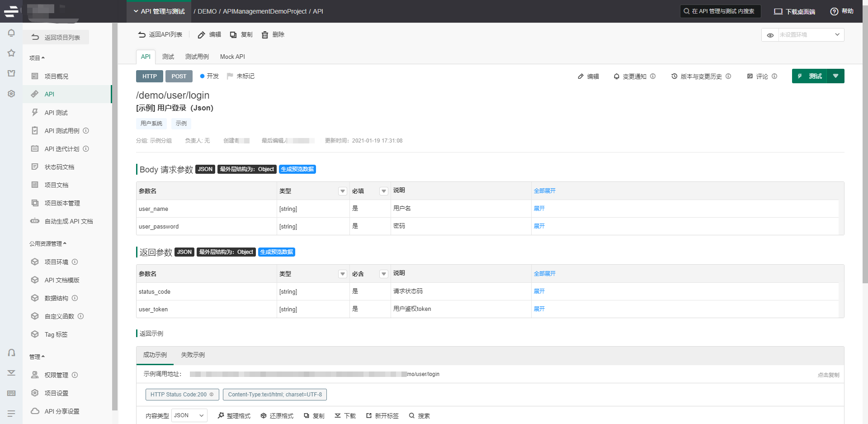Click 复制 copy in top toolbar
The height and width of the screenshot is (424, 868).
[241, 35]
